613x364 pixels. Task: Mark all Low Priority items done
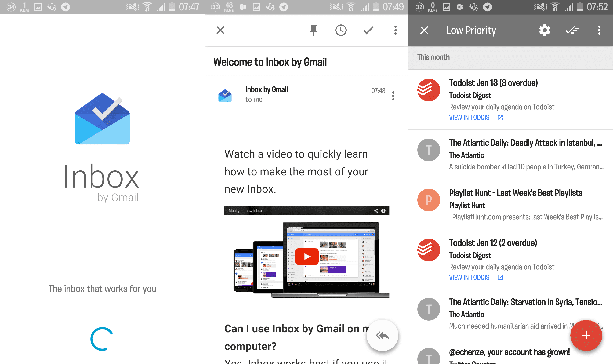pos(572,30)
